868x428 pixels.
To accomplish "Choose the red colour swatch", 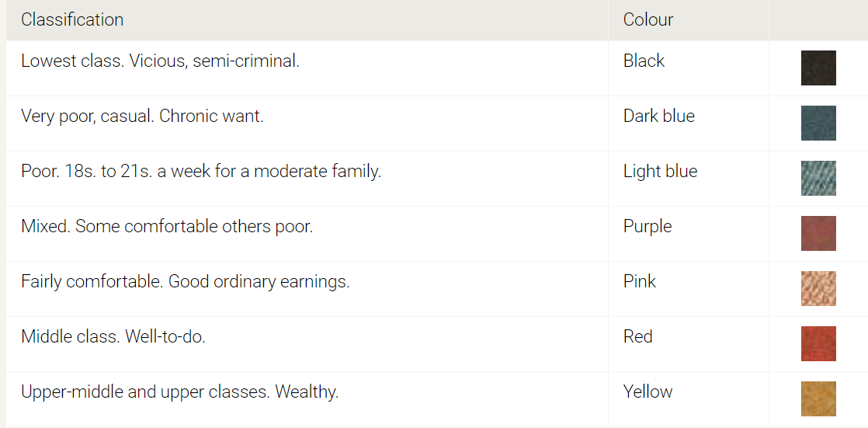I will click(x=818, y=343).
